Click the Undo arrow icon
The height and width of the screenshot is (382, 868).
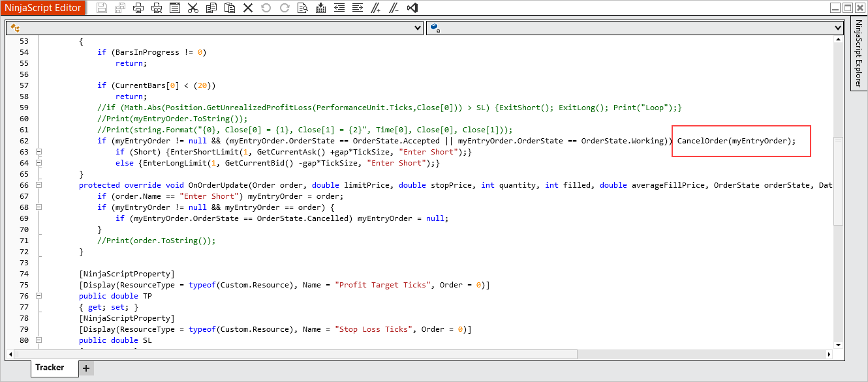tap(266, 8)
